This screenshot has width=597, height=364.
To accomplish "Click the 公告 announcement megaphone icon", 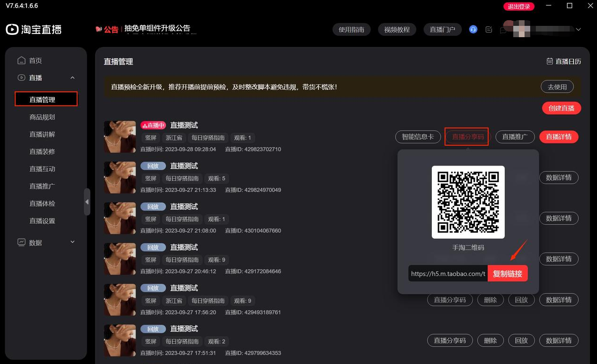I will click(x=99, y=29).
